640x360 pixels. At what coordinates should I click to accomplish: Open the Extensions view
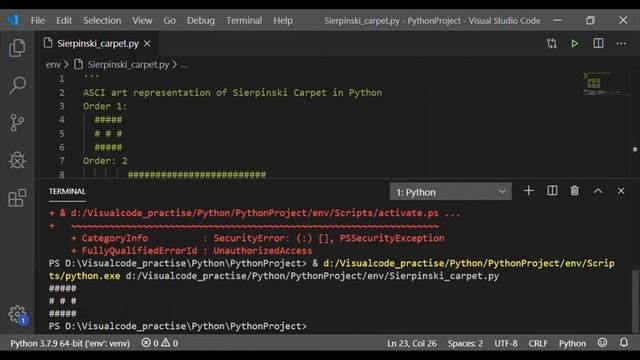point(17,198)
